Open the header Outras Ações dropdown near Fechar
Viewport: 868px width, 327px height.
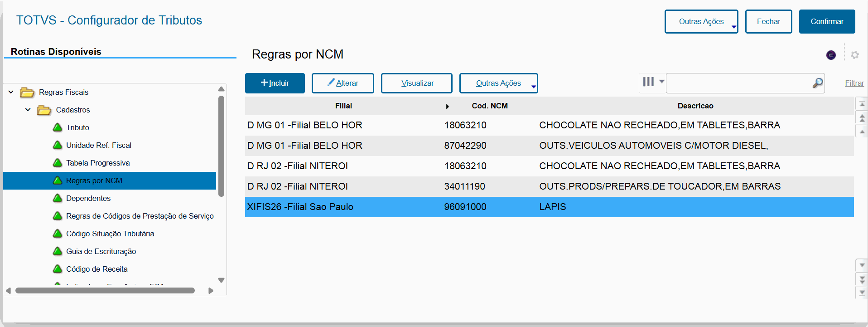tap(701, 22)
